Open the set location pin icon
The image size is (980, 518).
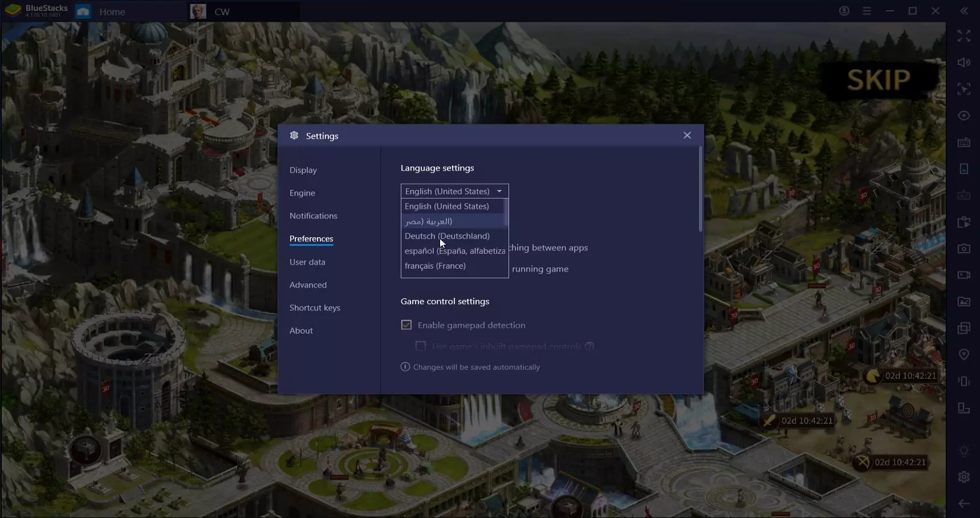[963, 355]
